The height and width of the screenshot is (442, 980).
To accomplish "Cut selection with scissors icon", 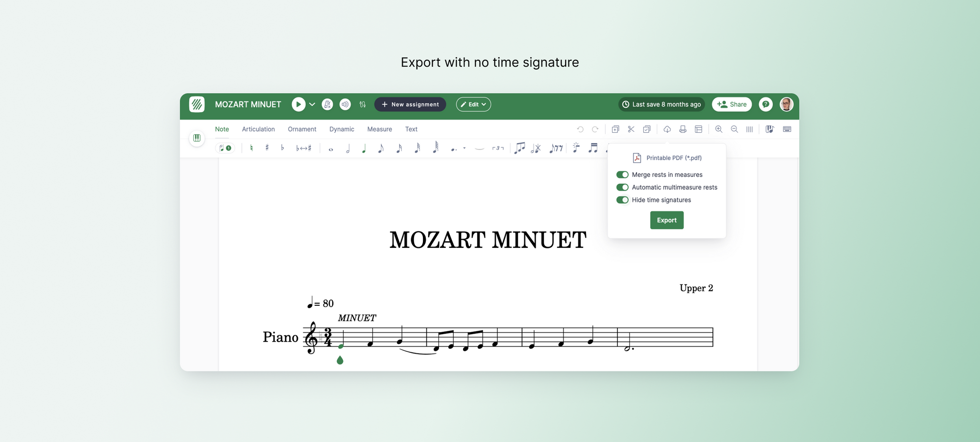I will click(631, 129).
